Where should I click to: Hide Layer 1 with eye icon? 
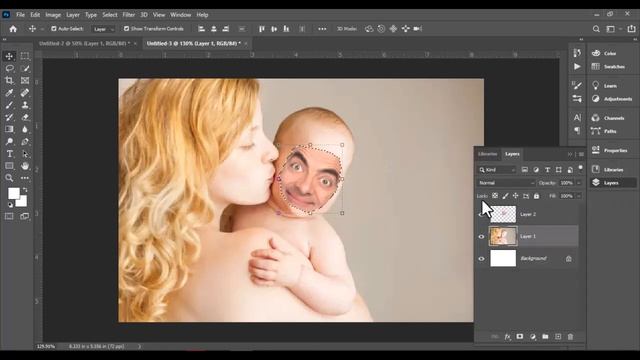coord(481,236)
